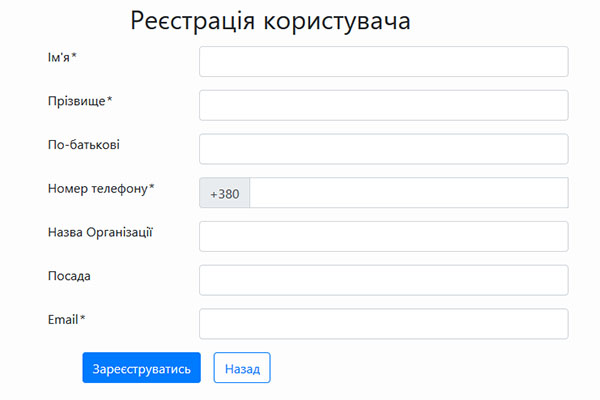Select the Email input field
This screenshot has width=600, height=400.
(383, 324)
